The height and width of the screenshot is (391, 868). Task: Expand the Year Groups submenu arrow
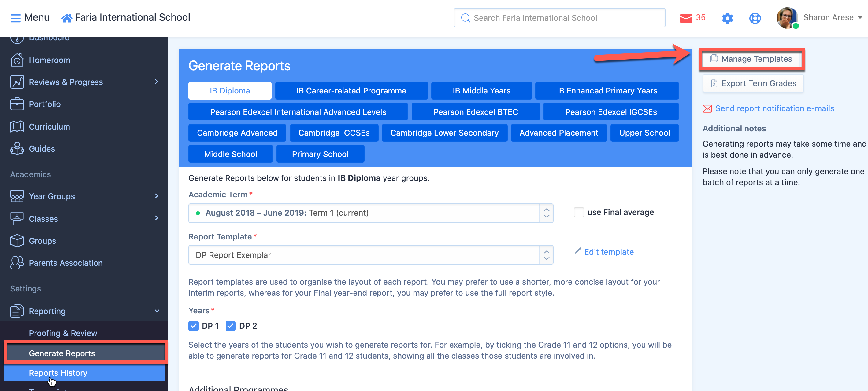tap(156, 196)
